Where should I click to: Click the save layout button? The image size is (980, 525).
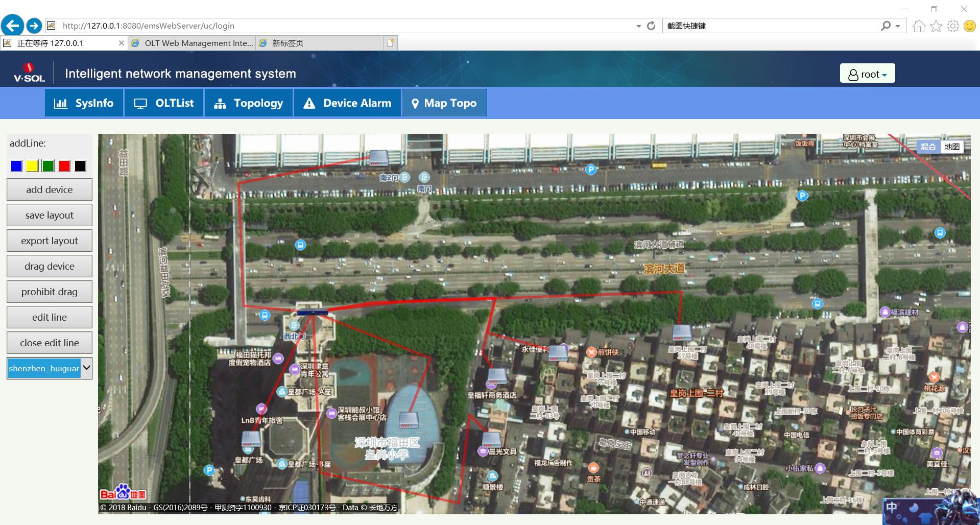[x=50, y=215]
